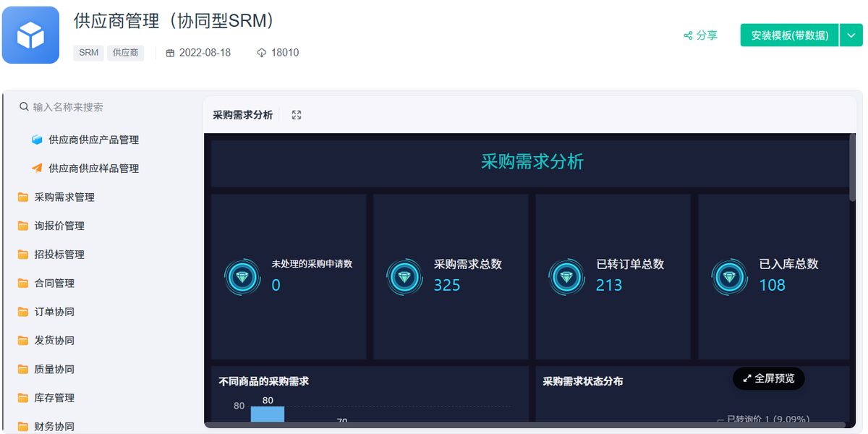868x434 pixels.
Task: Click the diamond icon of 未处理的采购申请数
Action: 244,277
